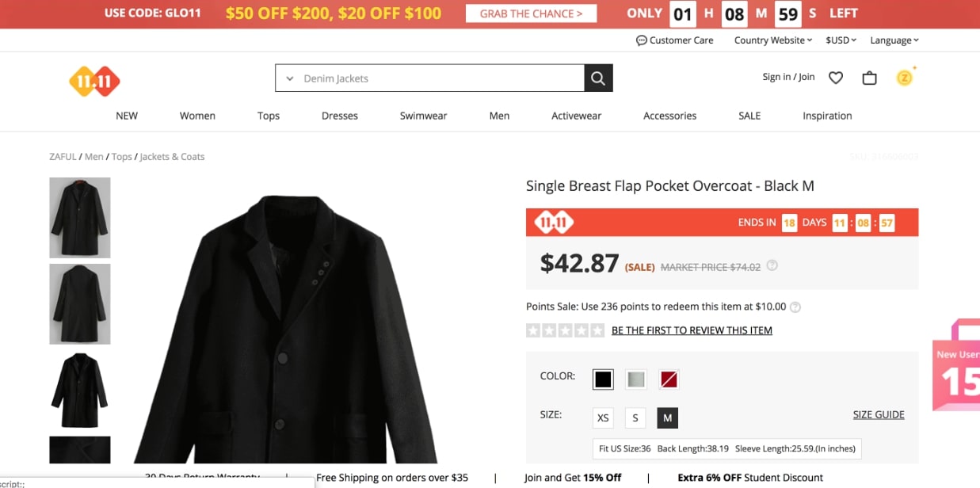
Task: Select size S
Action: point(635,417)
